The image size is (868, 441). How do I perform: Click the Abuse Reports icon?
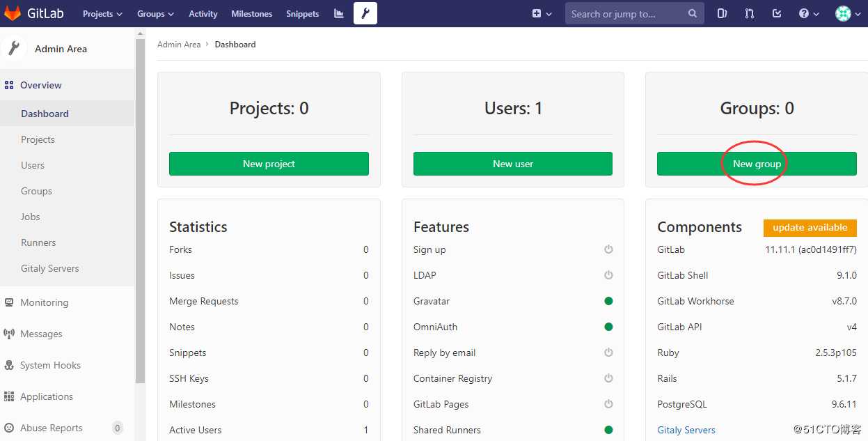pyautogui.click(x=9, y=428)
